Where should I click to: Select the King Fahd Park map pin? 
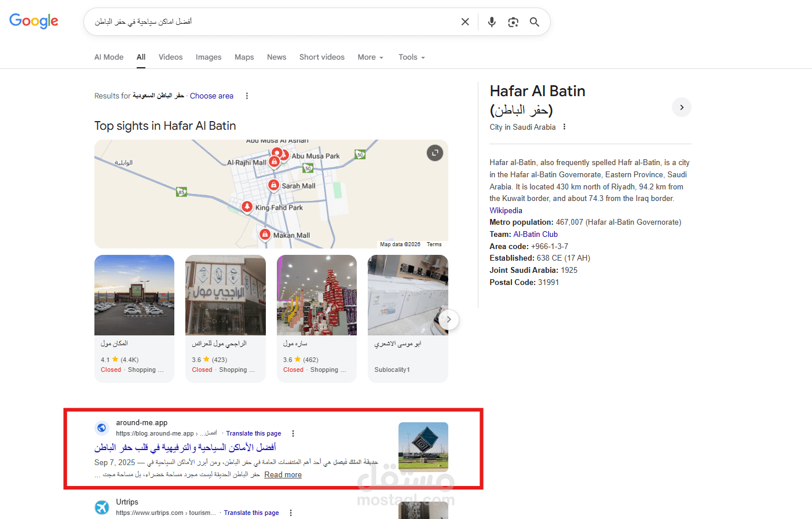click(247, 207)
